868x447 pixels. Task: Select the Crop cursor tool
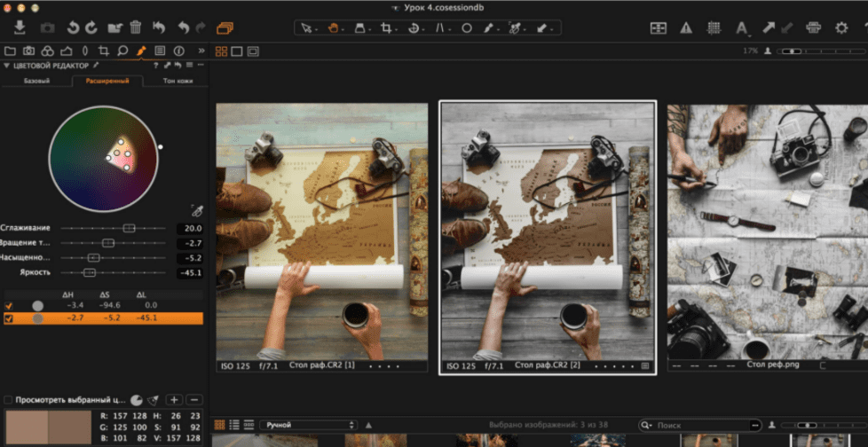point(386,28)
